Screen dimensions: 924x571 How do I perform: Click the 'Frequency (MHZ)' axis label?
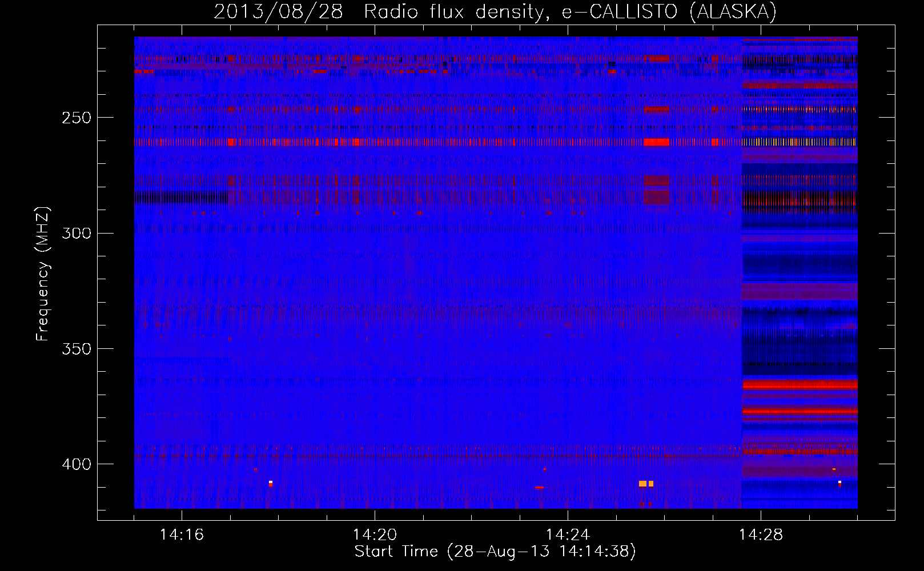[43, 274]
